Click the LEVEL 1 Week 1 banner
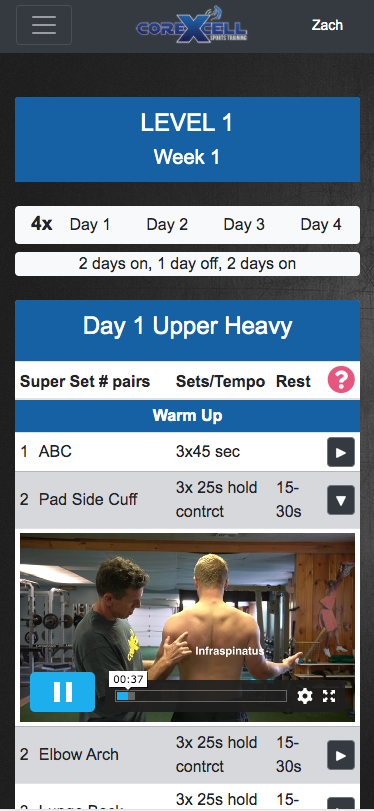374x811 pixels. [187, 140]
